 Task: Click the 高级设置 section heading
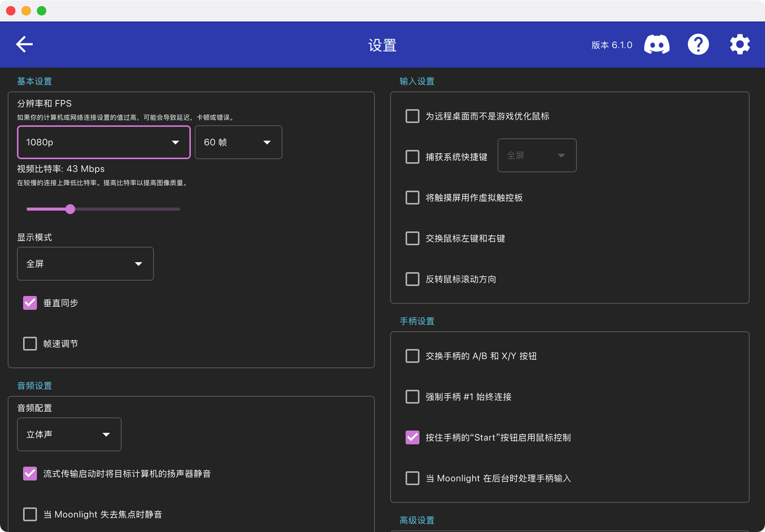click(x=417, y=520)
